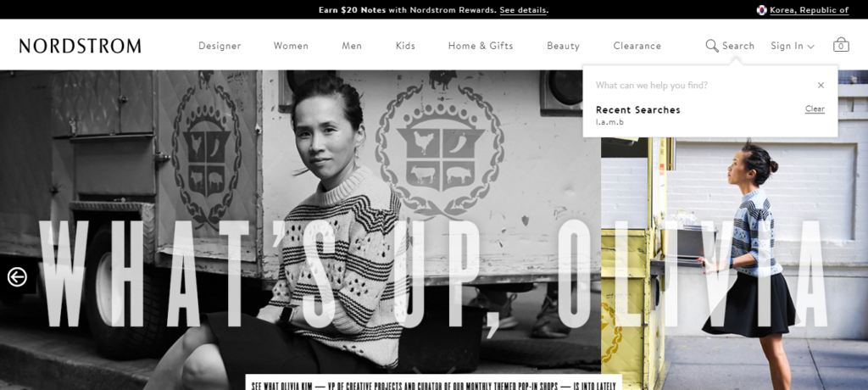
Task: Click the Sign In chevron arrow
Action: [x=810, y=47]
